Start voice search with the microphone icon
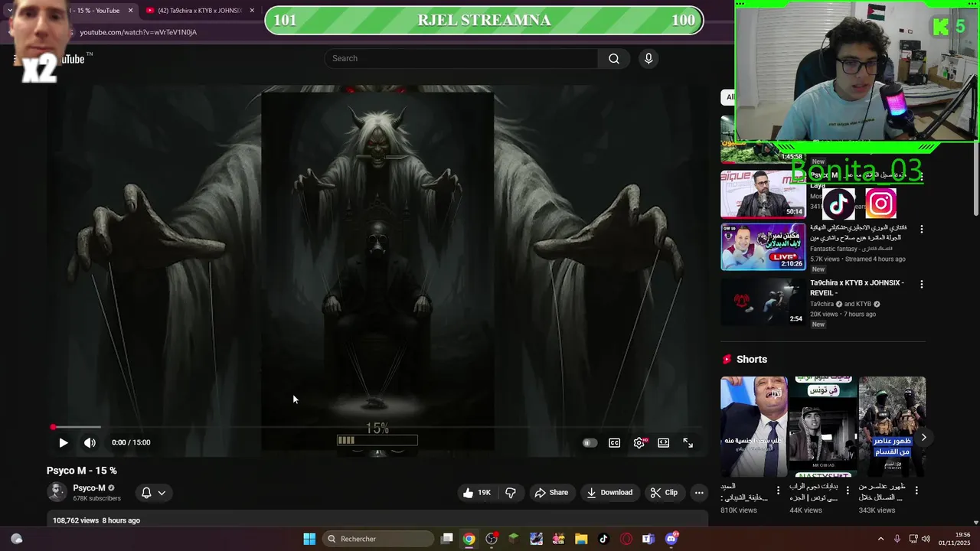 [x=648, y=59]
